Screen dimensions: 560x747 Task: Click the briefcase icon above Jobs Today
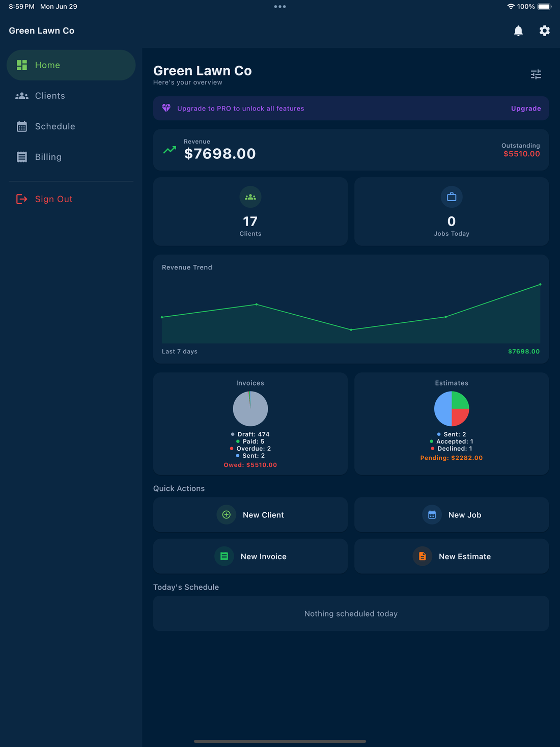[x=452, y=197]
